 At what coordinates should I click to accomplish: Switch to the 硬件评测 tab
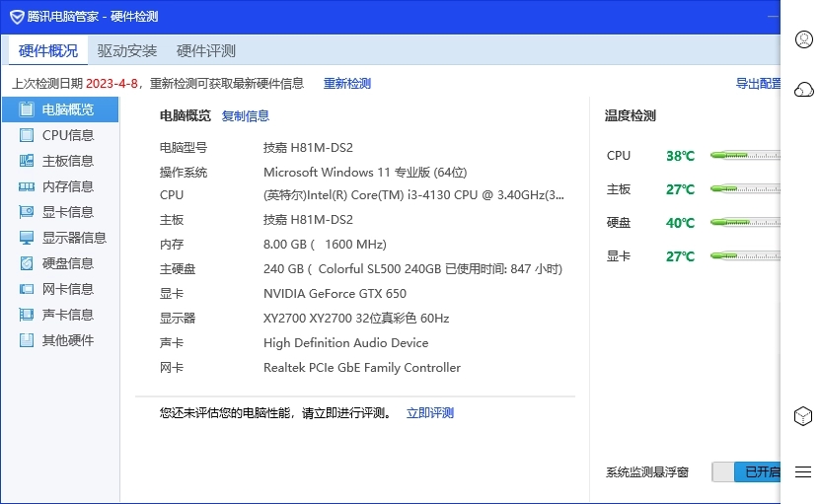click(x=206, y=50)
